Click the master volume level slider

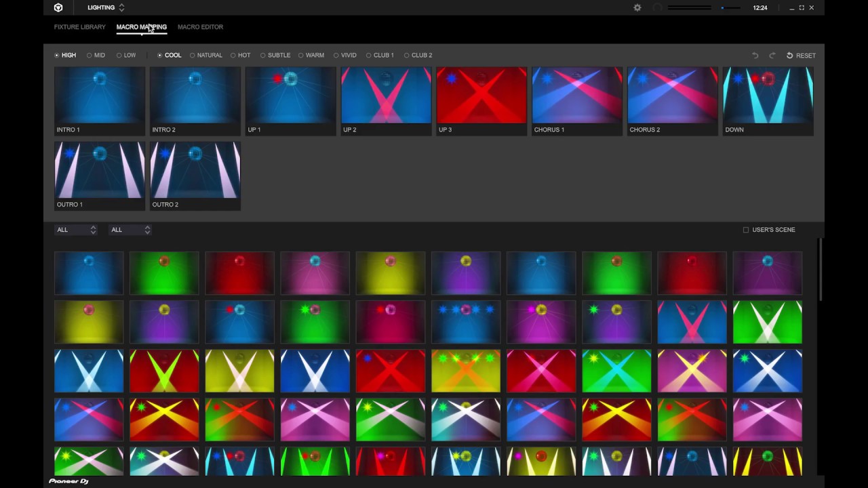731,7
